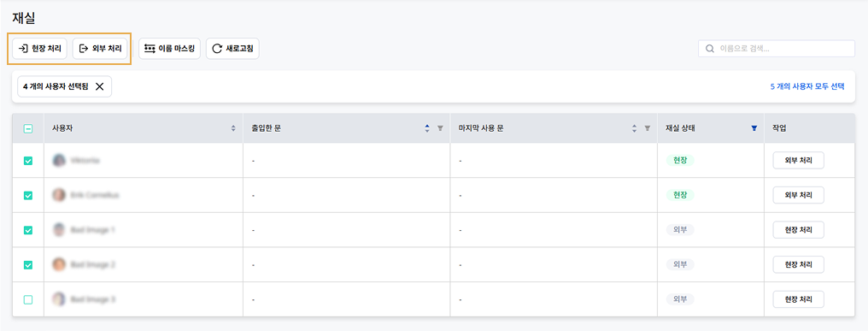The height and width of the screenshot is (331, 868).
Task: Click the 현장 처리 toolbar button
Action: click(x=40, y=49)
